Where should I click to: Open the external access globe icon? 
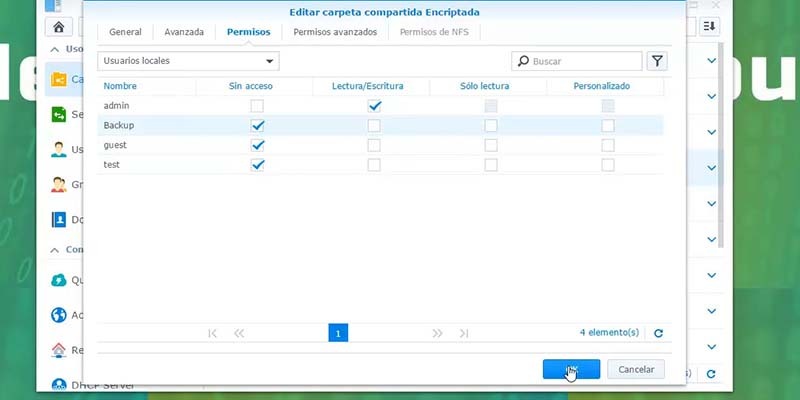59,315
